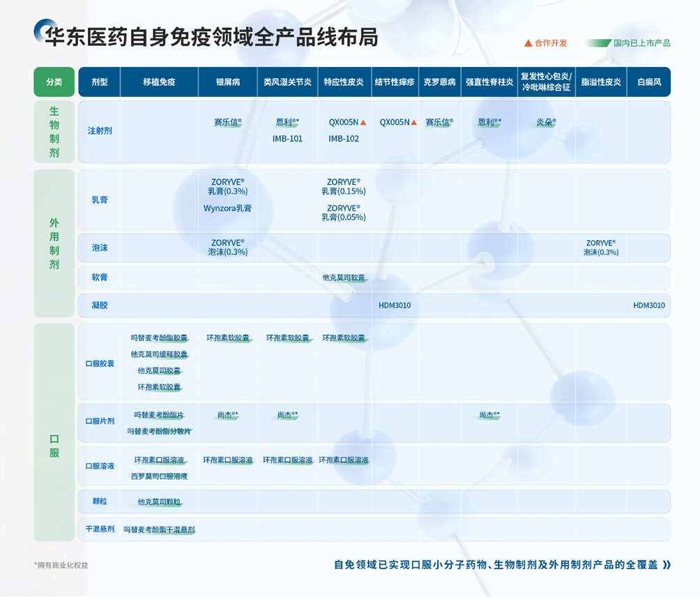Click 尚杰® under 强直性脊柱炎
This screenshot has width=700, height=600.
coord(489,414)
